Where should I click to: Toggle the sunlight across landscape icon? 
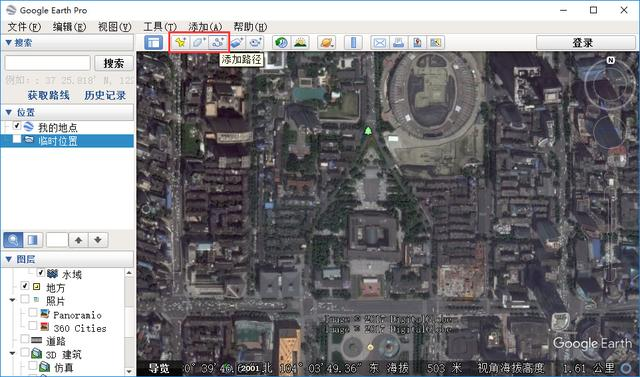[300, 42]
